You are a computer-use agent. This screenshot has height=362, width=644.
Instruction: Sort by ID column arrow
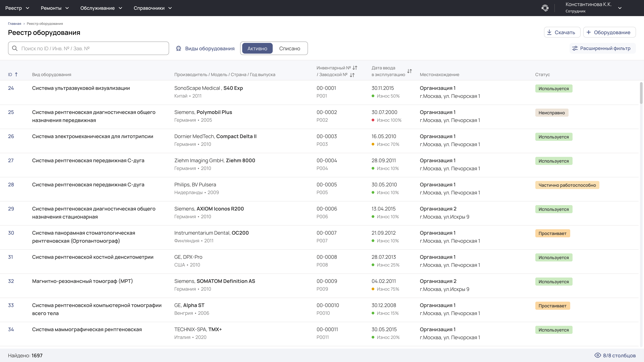coord(16,74)
